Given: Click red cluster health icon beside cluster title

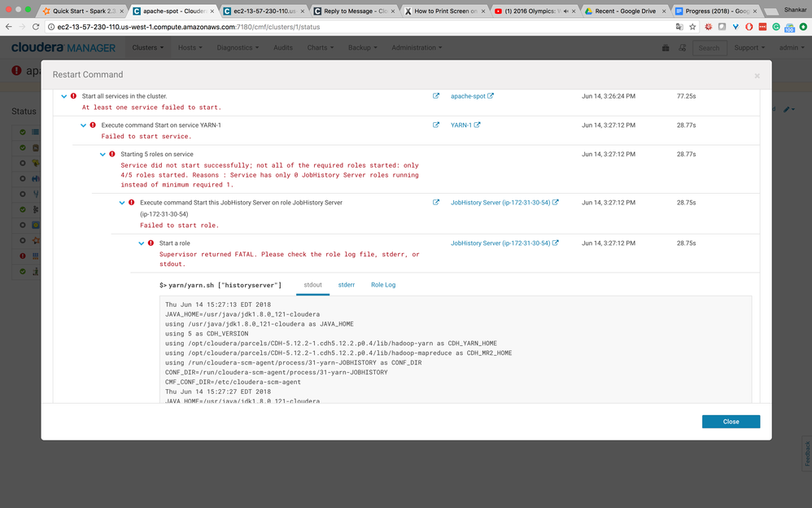Looking at the screenshot, I should coord(16,71).
